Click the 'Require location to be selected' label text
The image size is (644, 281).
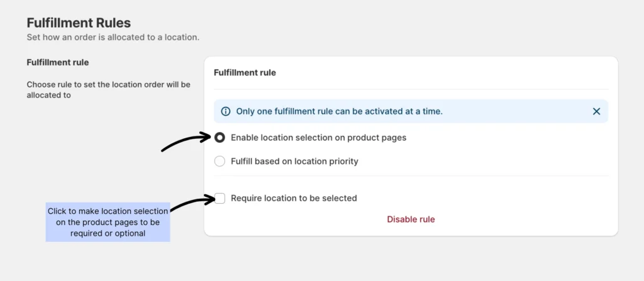[x=294, y=199]
